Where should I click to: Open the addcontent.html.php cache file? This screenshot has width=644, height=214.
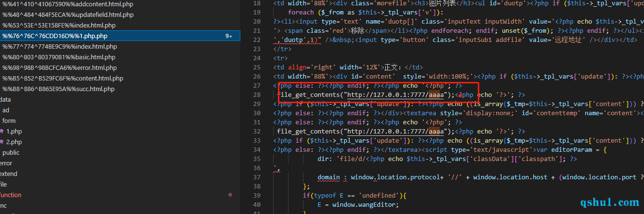pos(68,4)
